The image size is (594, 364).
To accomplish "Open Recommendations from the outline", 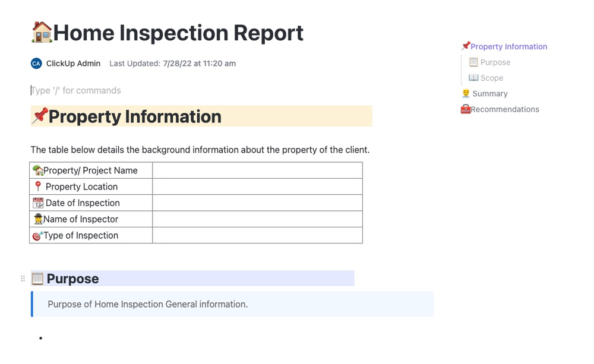I will [504, 109].
